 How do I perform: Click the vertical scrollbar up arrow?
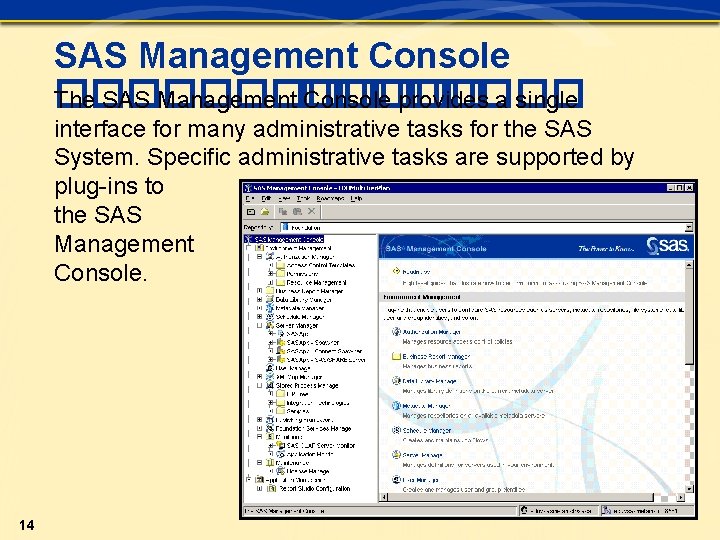tap(689, 265)
